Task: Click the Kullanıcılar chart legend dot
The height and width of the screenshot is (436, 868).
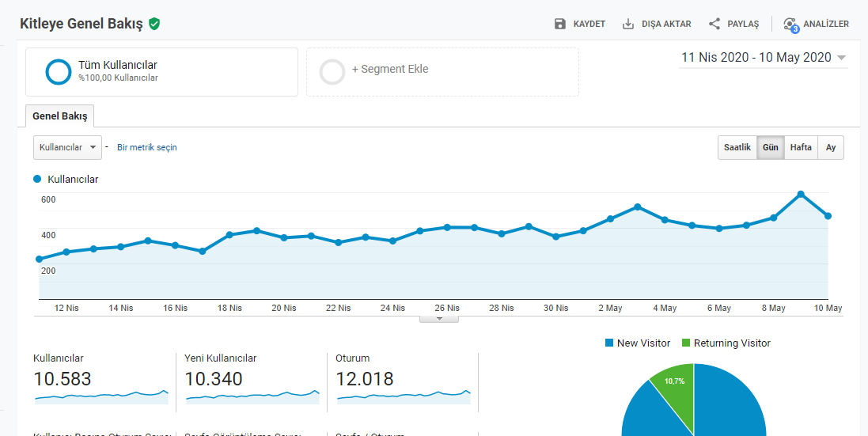Action: 38,180
